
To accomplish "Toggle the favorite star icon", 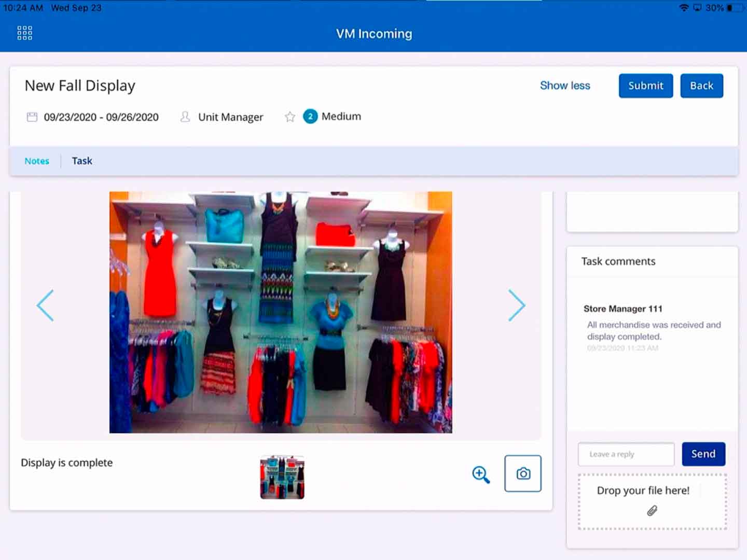I will [x=290, y=117].
